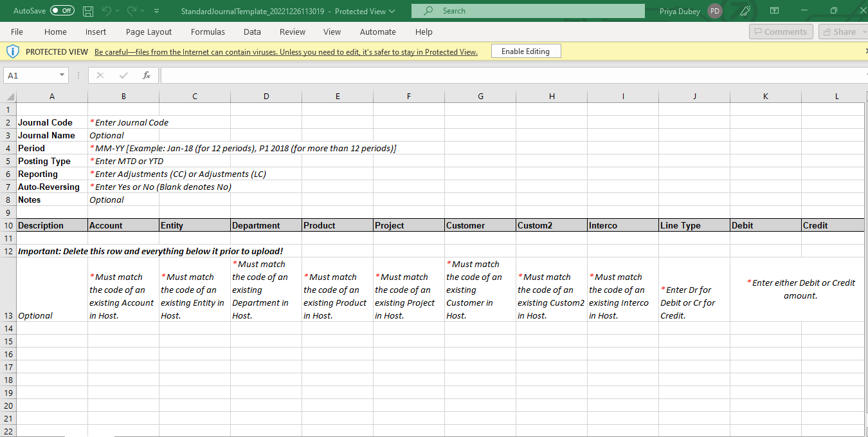Open the Undo history dropdown arrow
Viewport: 868px width, 437px height.
[x=119, y=11]
